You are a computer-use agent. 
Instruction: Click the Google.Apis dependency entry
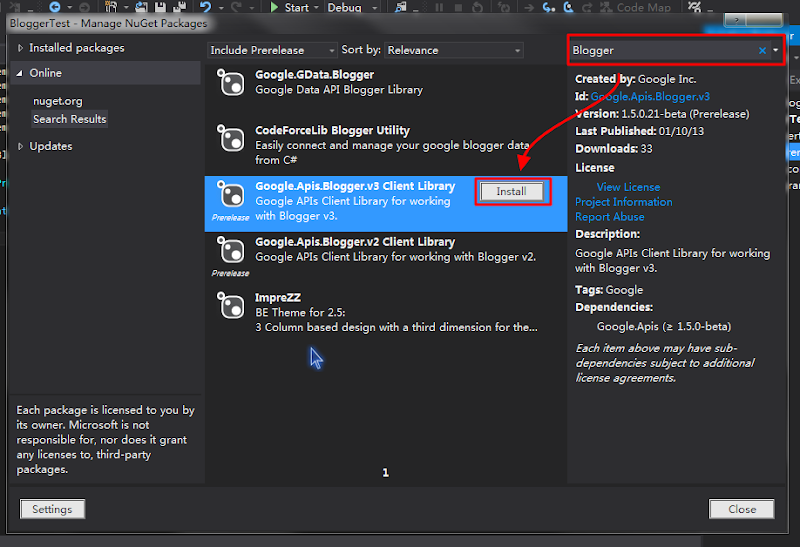(664, 327)
